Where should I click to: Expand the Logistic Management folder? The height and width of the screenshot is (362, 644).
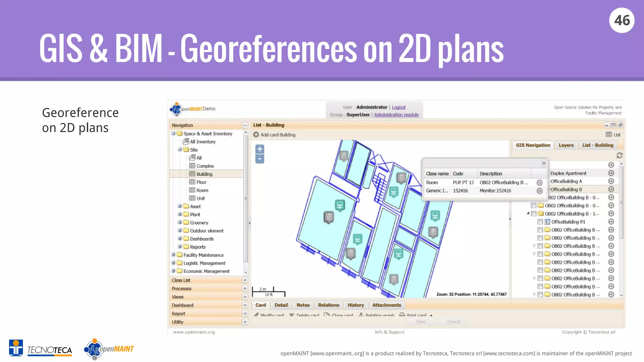tap(173, 263)
